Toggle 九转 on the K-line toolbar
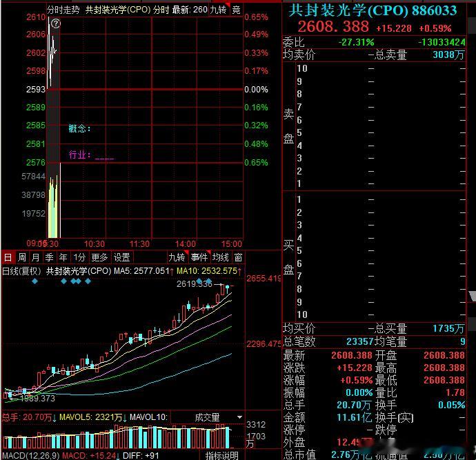 click(177, 258)
